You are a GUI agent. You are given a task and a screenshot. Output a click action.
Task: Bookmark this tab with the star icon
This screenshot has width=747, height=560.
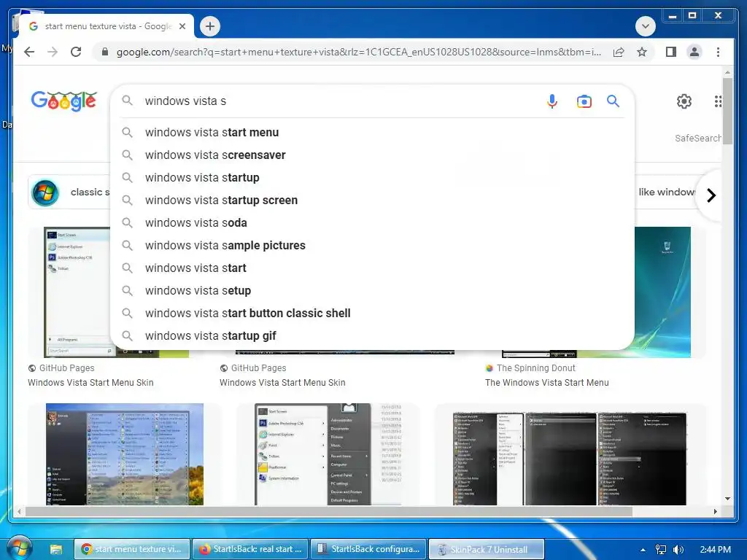coord(642,52)
